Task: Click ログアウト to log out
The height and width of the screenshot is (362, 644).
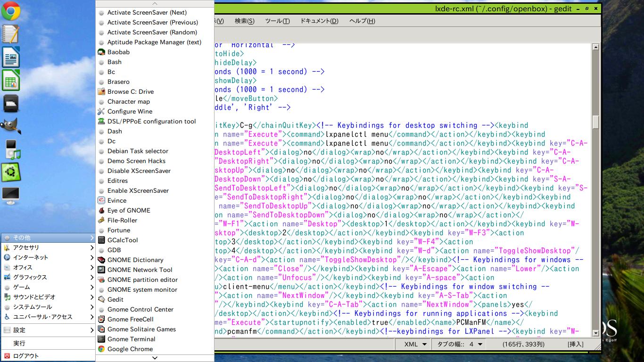Action: click(x=26, y=356)
